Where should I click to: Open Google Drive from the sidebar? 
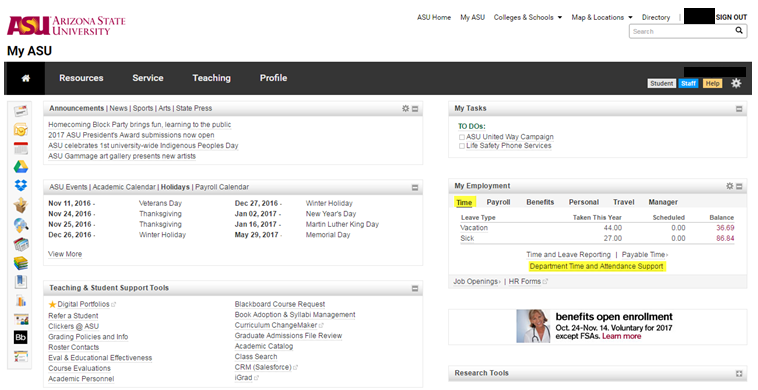[x=21, y=167]
